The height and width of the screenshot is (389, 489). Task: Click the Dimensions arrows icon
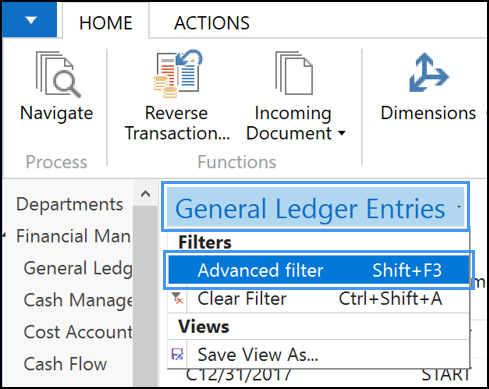[x=429, y=72]
